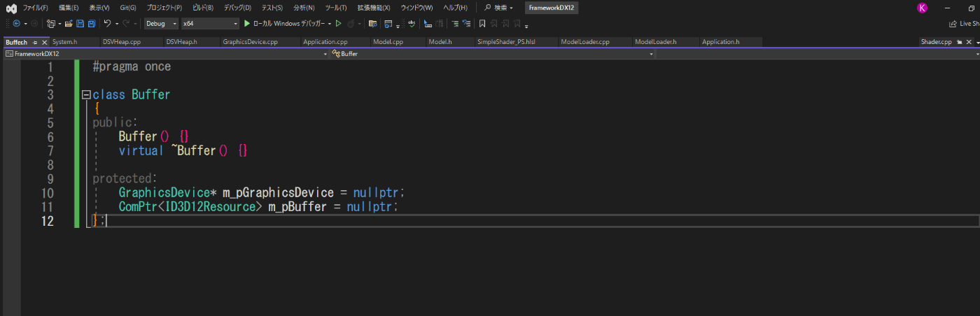
Task: Open the Buffer type navigation dropdown
Action: (493, 53)
